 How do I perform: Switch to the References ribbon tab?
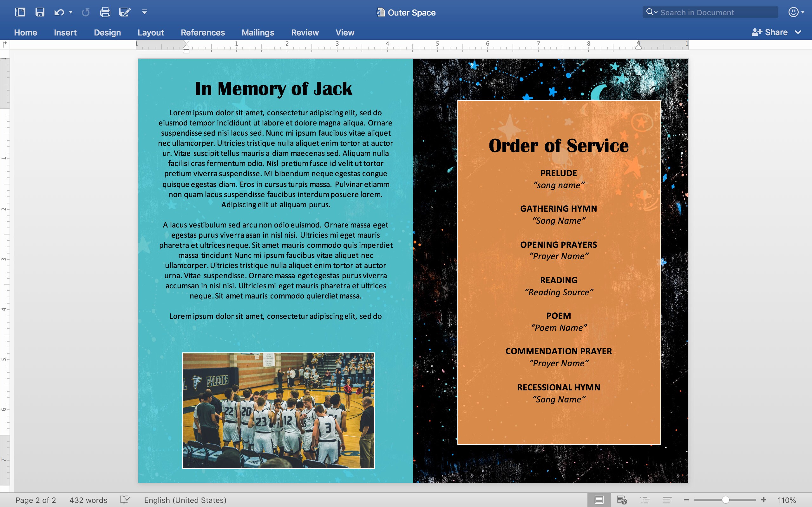[x=203, y=32]
